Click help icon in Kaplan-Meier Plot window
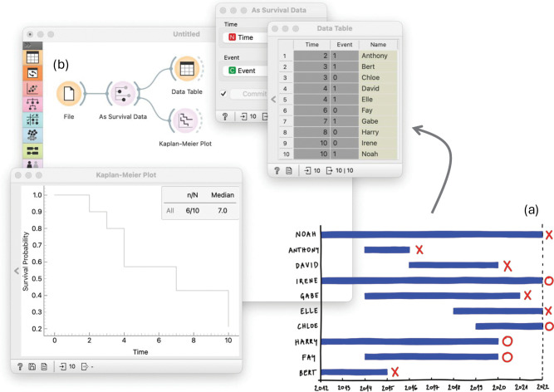The image size is (554, 392). point(20,366)
